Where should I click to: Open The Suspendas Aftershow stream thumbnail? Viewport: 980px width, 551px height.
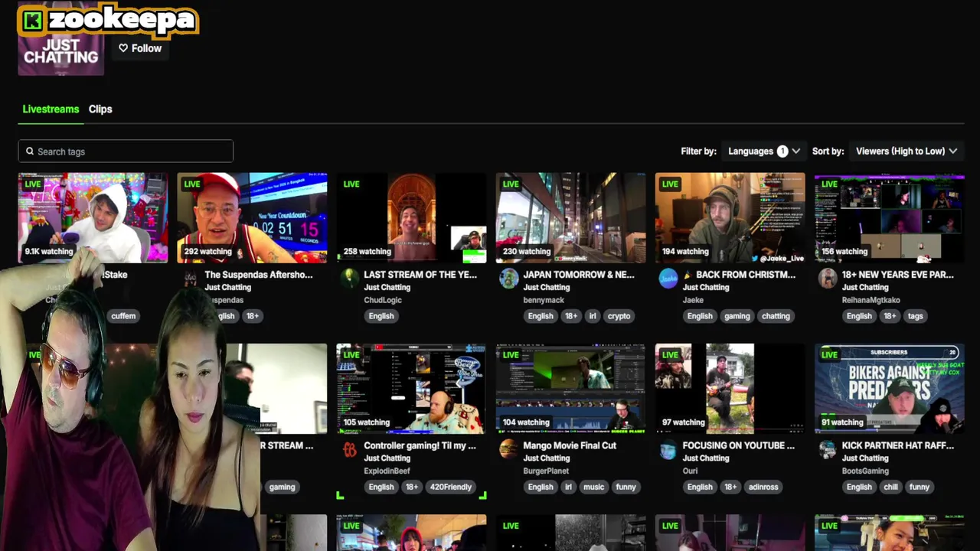[x=252, y=218]
